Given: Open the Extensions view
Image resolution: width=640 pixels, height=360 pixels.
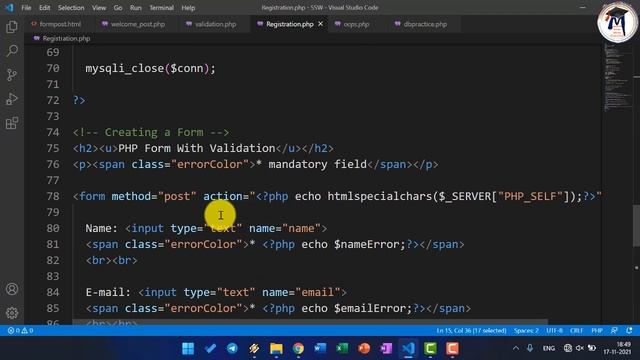Looking at the screenshot, I should pyautogui.click(x=12, y=123).
